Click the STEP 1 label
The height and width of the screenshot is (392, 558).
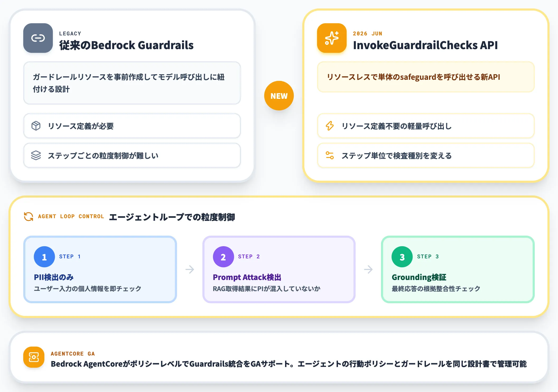70,256
